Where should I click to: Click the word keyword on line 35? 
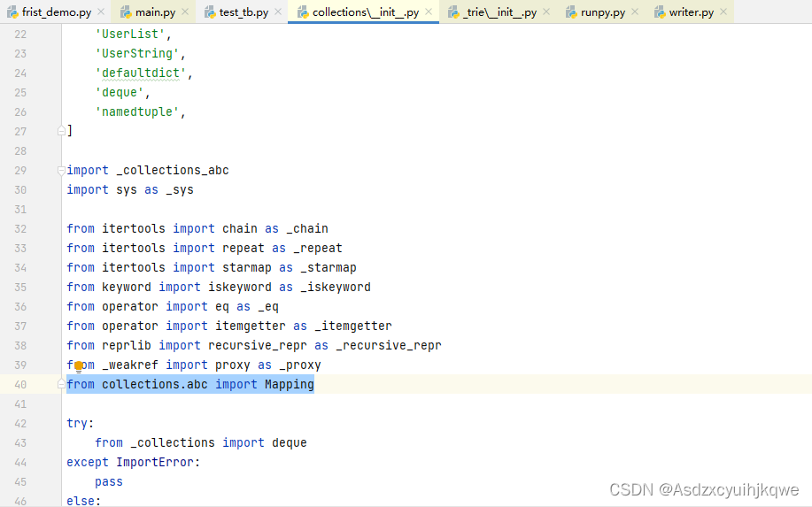127,288
